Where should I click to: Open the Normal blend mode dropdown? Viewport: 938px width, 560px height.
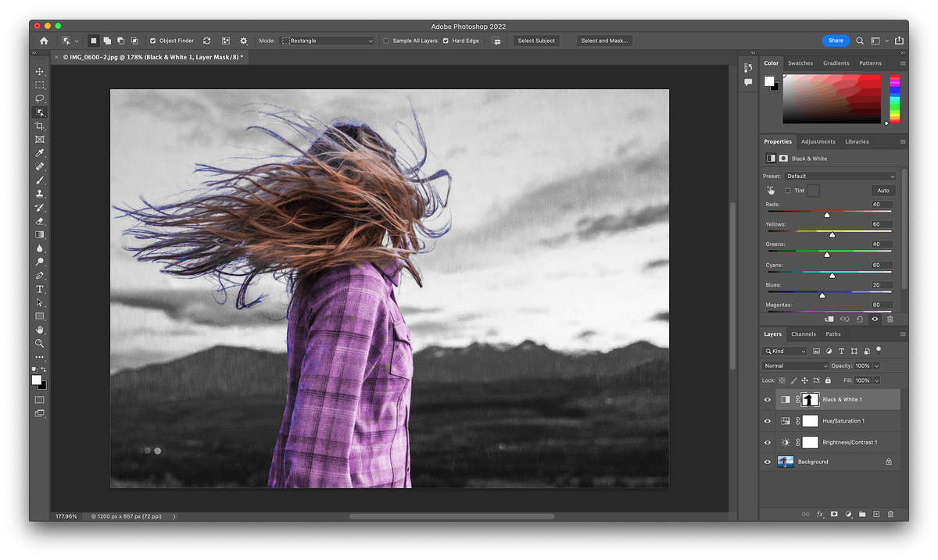795,365
